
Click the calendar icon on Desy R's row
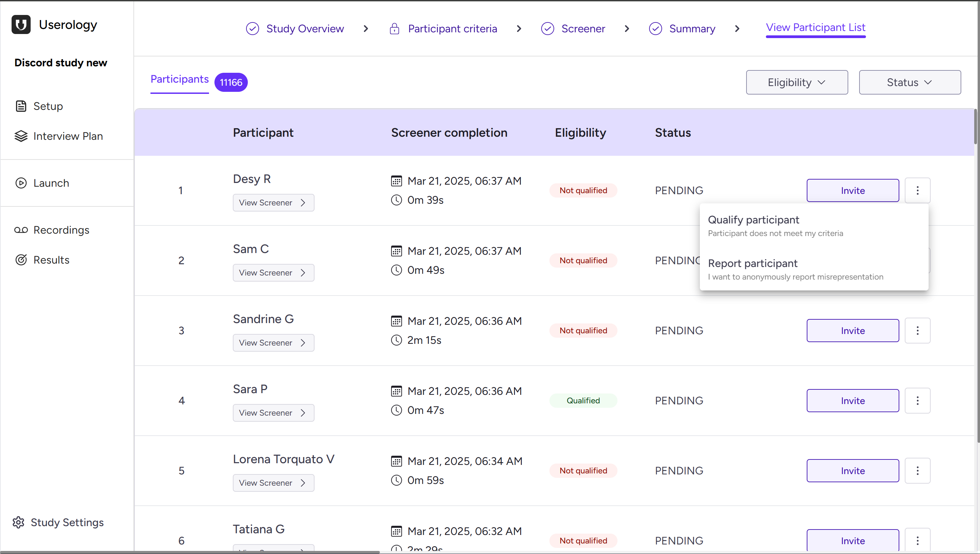click(397, 180)
